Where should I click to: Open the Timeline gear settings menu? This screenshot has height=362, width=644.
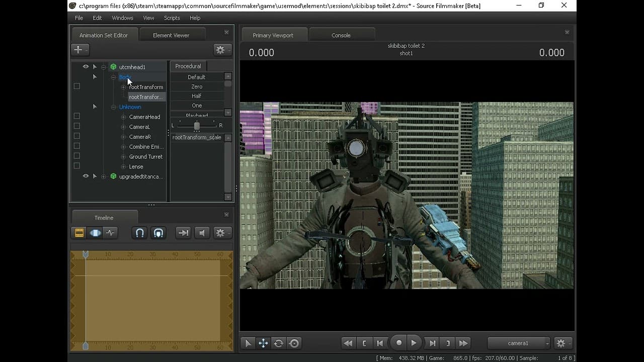[222, 233]
